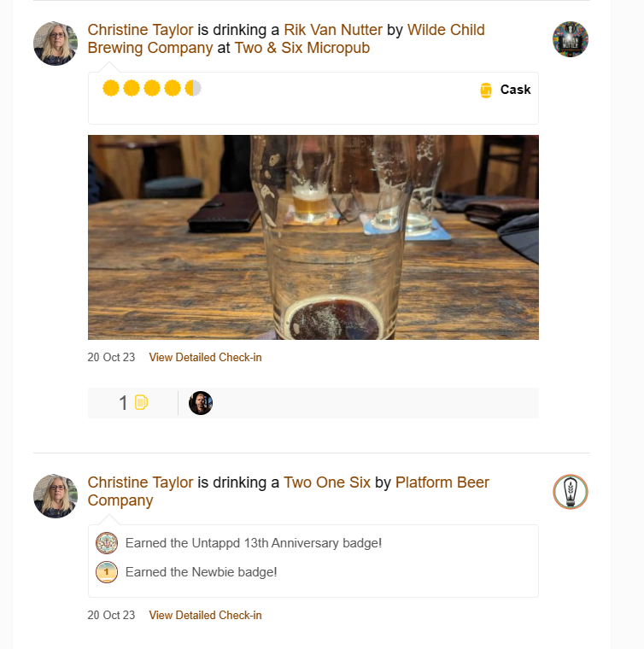644x649 pixels.
Task: Click Christine Taylor's avatar on second check-in
Action: click(x=56, y=496)
